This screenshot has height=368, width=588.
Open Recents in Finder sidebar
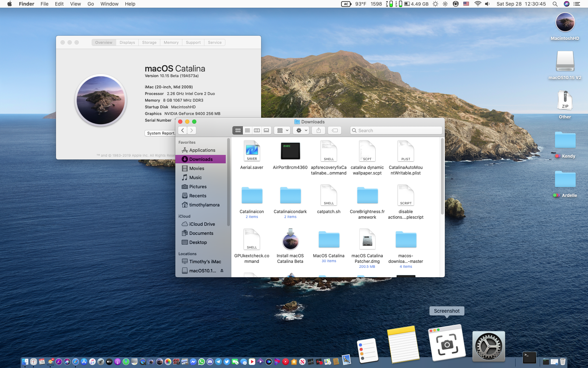201,196
